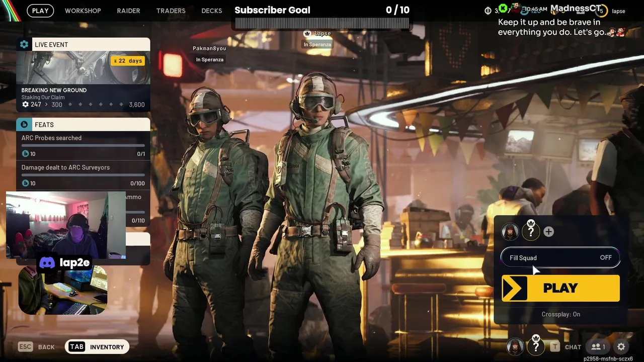Open the Live Event gear icon
This screenshot has width=644, height=362.
24,44
